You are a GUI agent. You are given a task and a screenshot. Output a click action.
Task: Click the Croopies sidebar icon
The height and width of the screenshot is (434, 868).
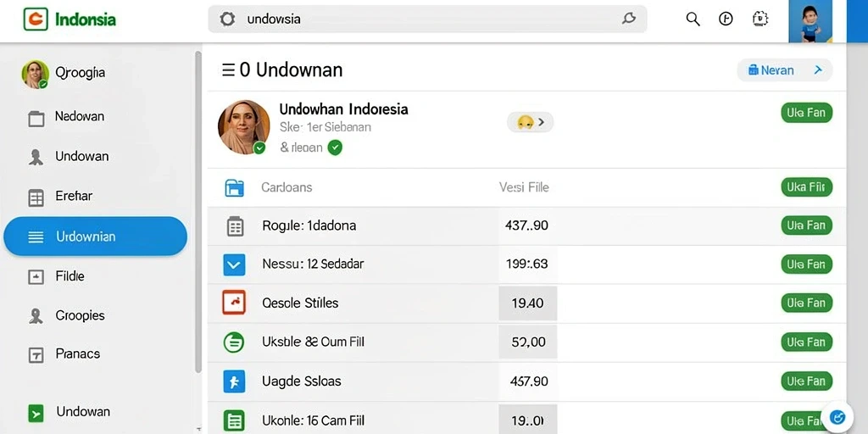tap(36, 316)
